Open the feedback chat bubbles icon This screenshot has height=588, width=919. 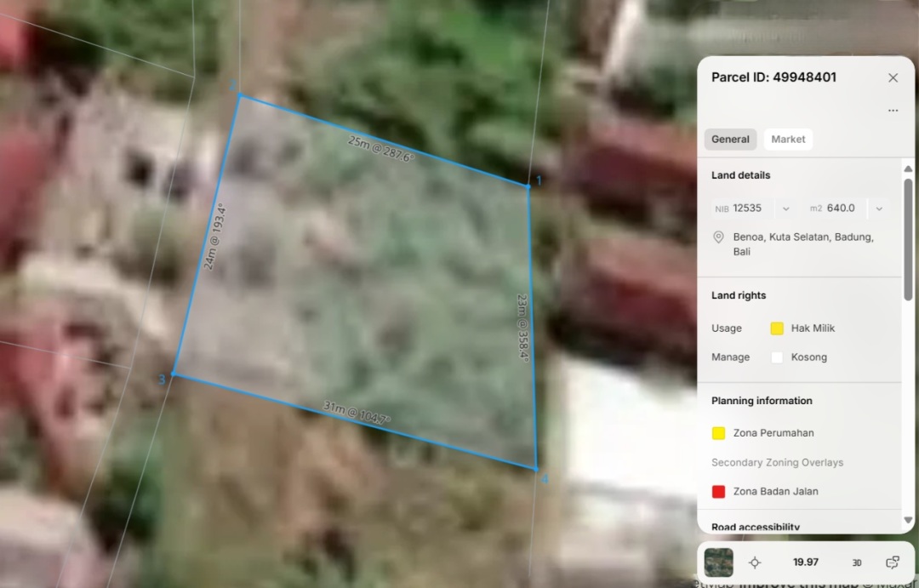pos(893,562)
